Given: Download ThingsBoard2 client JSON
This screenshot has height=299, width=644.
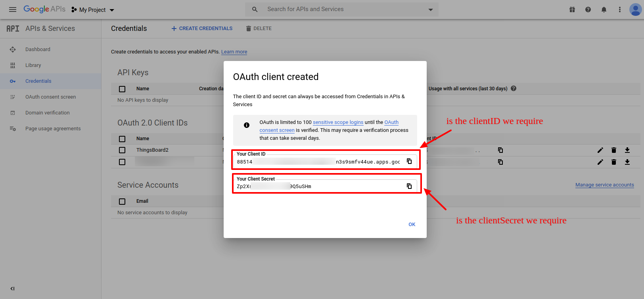Looking at the screenshot, I should point(627,150).
